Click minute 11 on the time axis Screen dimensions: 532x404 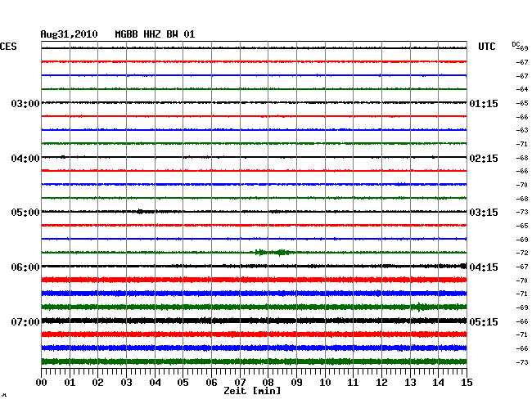point(354,383)
